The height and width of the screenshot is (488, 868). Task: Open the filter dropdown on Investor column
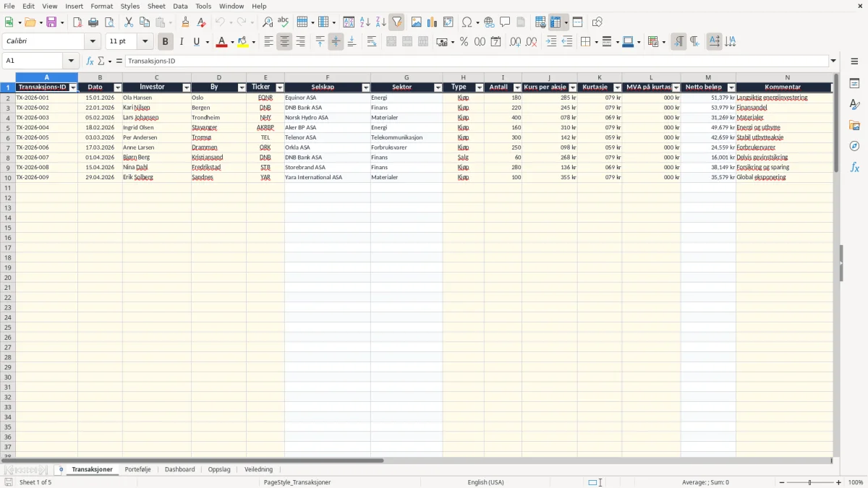click(186, 87)
